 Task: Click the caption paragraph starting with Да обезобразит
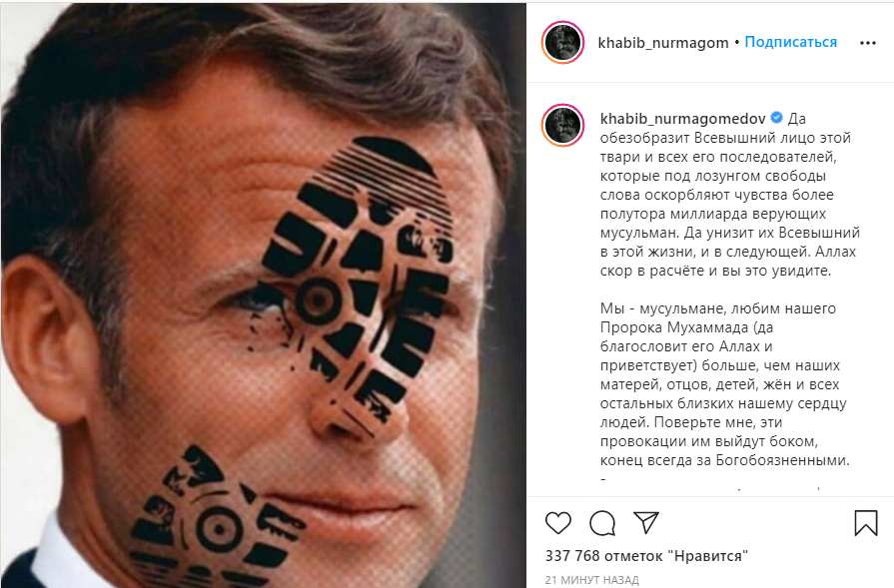coord(730,195)
